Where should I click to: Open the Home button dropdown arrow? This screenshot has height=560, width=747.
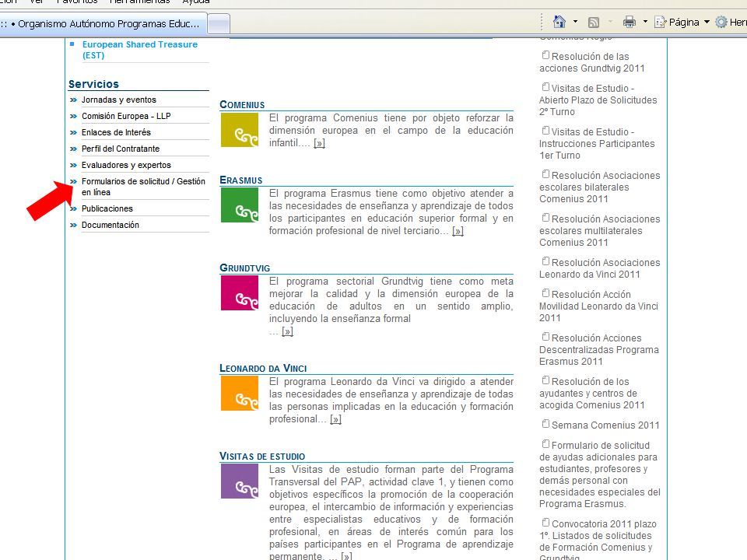click(575, 22)
